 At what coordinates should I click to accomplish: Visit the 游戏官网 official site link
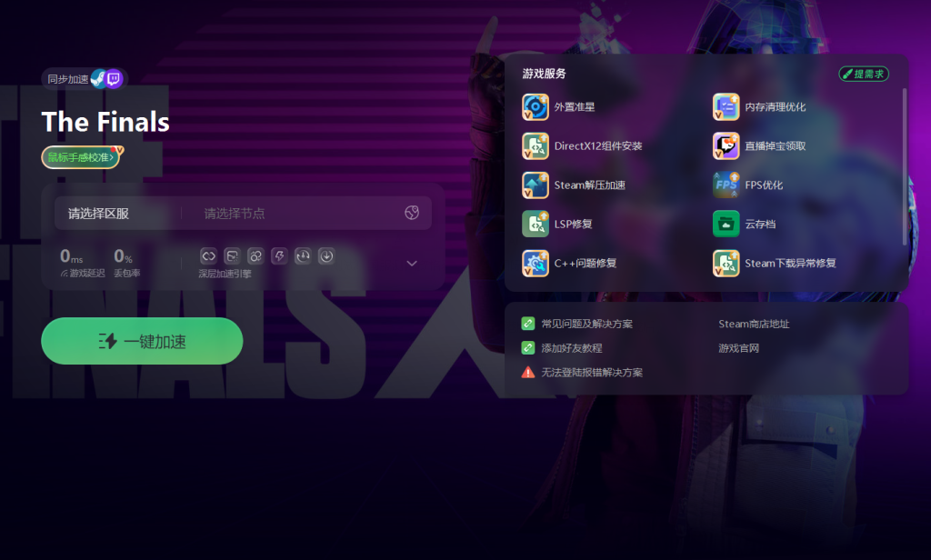click(738, 348)
